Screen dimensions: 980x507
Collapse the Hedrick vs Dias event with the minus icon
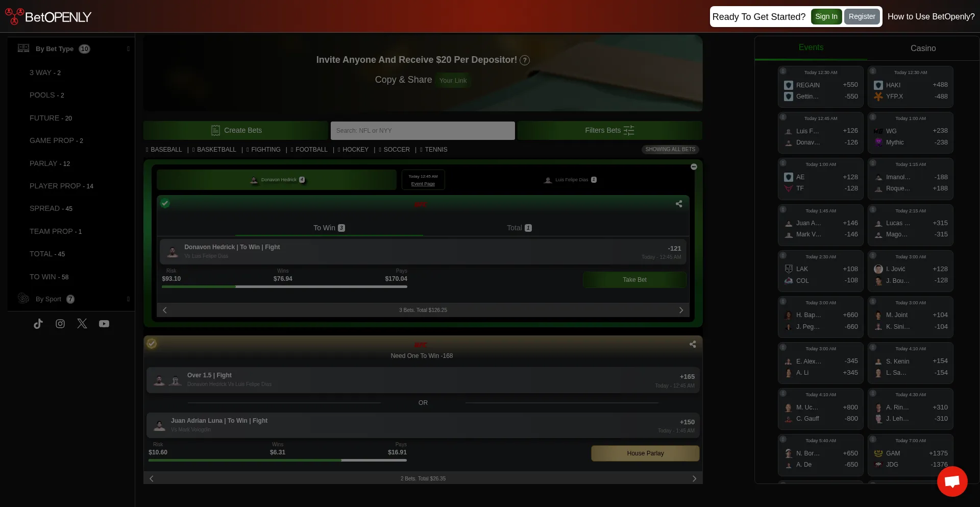tap(694, 167)
